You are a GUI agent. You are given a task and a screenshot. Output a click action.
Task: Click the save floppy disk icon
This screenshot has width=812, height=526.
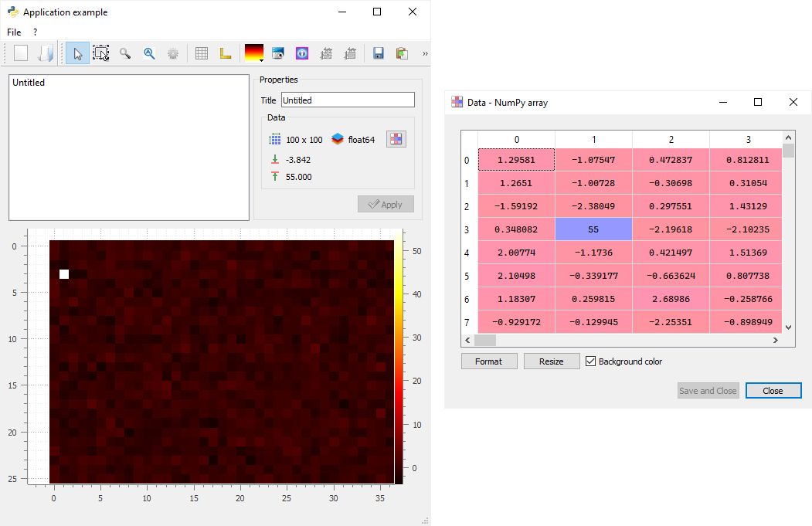coord(379,53)
